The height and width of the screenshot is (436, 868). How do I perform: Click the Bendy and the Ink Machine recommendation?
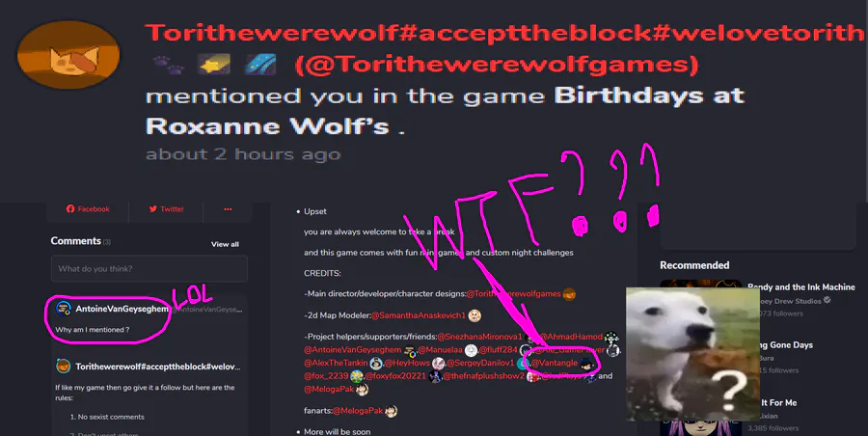801,287
